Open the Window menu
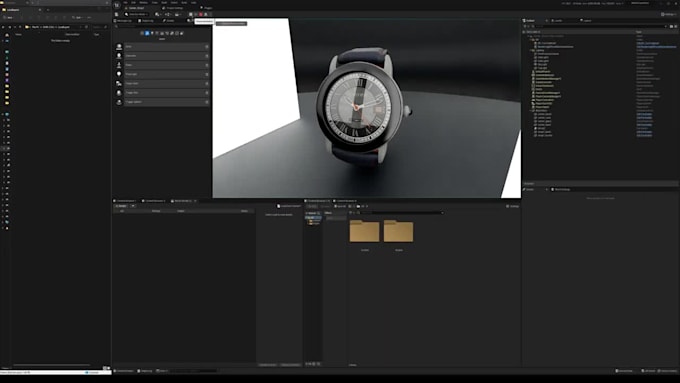 pos(143,3)
